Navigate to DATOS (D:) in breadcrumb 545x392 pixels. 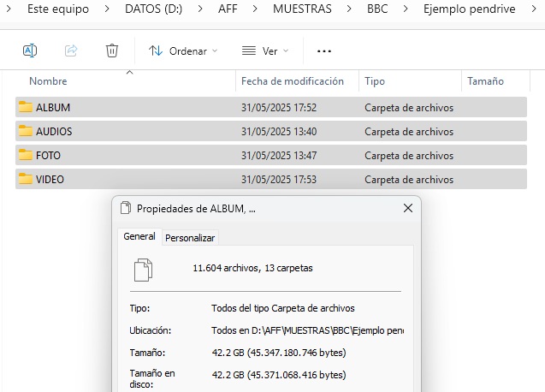click(x=154, y=9)
